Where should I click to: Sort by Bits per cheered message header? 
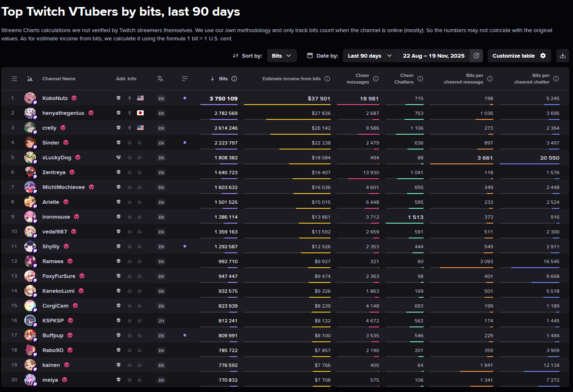coord(463,79)
